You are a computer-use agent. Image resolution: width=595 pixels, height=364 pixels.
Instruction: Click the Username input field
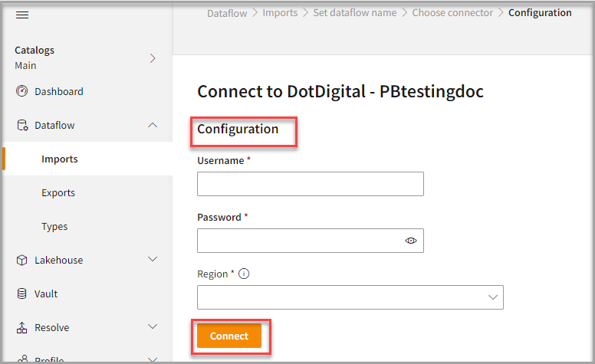[310, 184]
